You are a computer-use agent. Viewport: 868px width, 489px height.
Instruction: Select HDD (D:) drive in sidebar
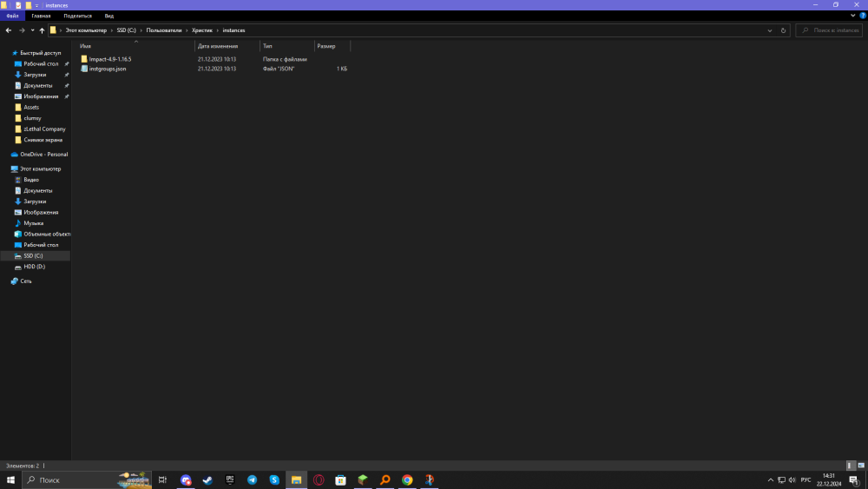35,267
